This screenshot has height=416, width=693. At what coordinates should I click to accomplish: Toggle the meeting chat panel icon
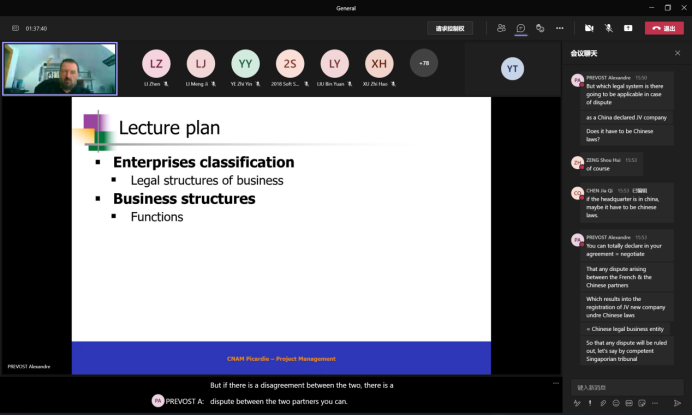pos(521,28)
